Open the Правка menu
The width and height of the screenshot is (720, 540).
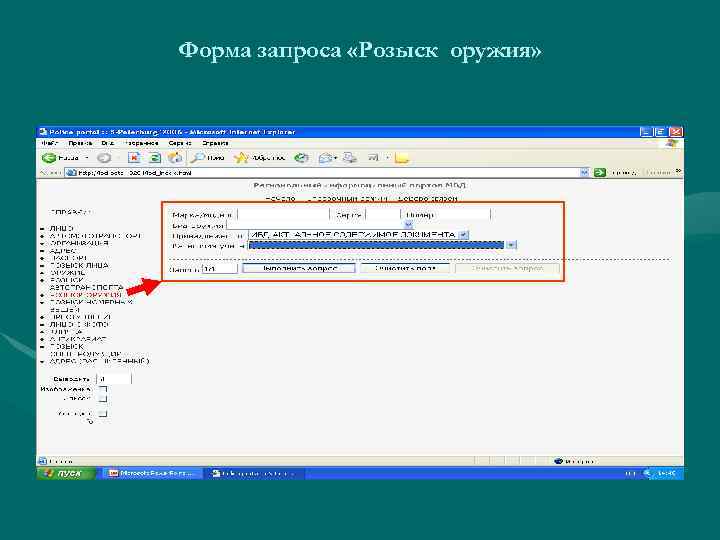point(80,143)
